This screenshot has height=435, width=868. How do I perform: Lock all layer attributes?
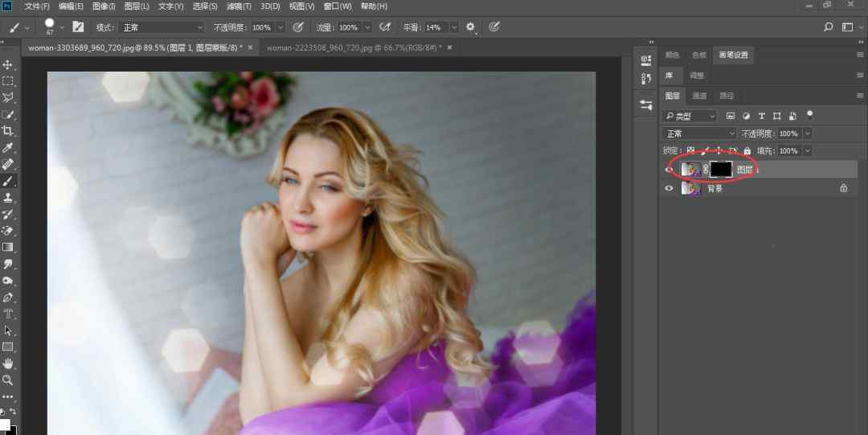click(747, 150)
